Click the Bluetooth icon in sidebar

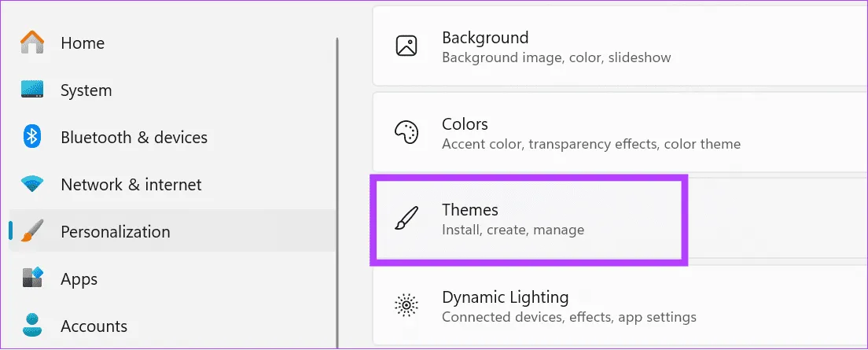pyautogui.click(x=32, y=137)
